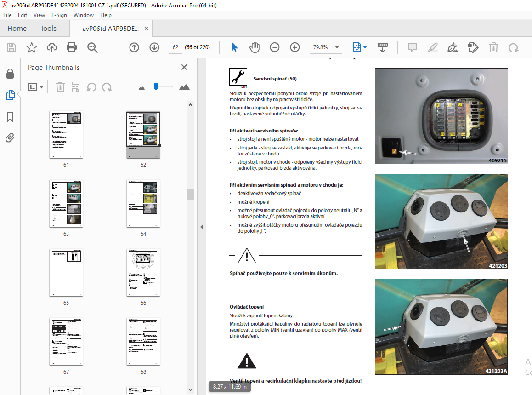Open the Stamp tool
Viewport: 532px width, 395px height.
point(473,47)
